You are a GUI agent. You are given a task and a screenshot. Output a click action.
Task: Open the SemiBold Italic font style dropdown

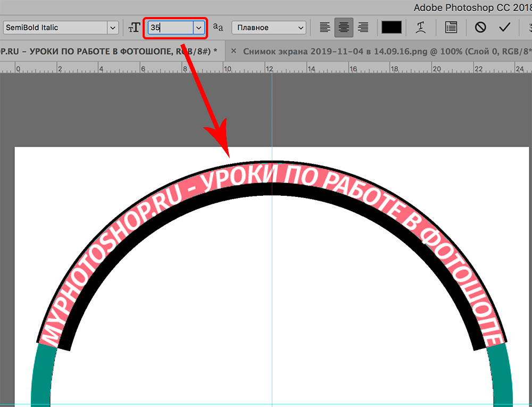coord(113,28)
